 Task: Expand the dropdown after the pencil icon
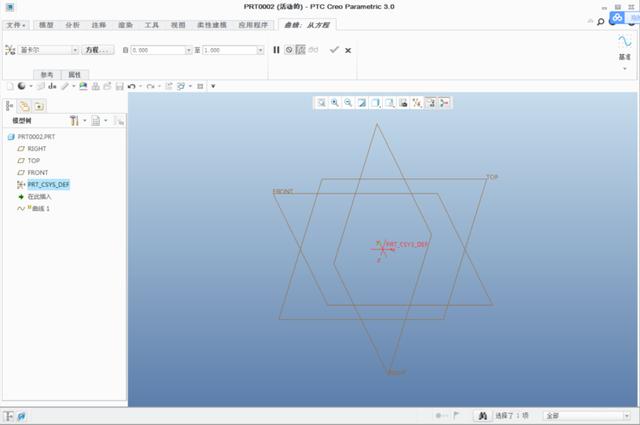[x=74, y=86]
